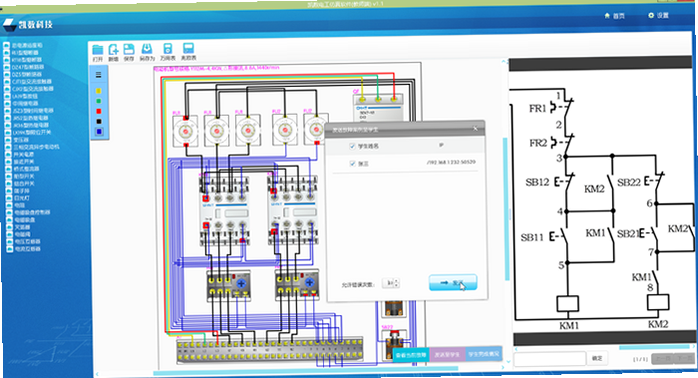
Task: Click the 发送 send button in dialog
Action: pos(453,283)
